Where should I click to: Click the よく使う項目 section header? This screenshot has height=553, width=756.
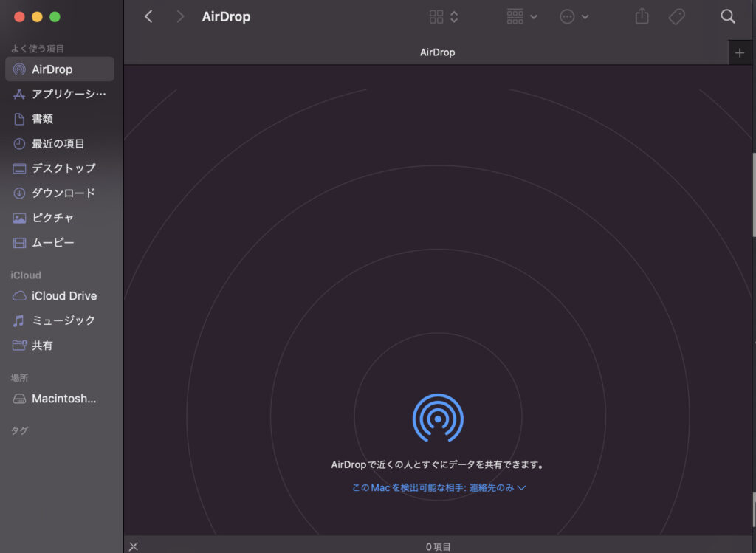[x=38, y=49]
